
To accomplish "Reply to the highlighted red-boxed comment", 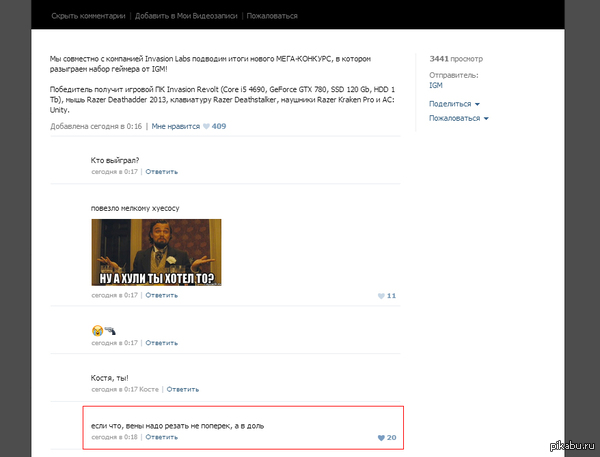I will coord(162,437).
